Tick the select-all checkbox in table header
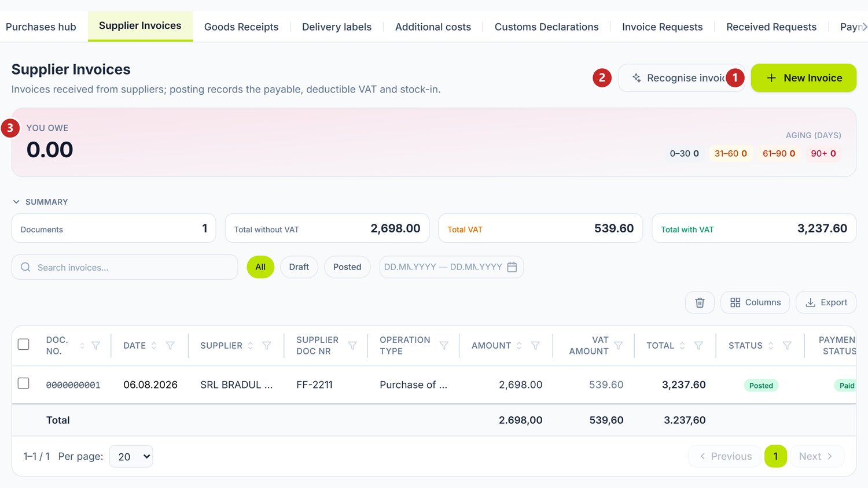The width and height of the screenshot is (868, 488). pos(24,345)
